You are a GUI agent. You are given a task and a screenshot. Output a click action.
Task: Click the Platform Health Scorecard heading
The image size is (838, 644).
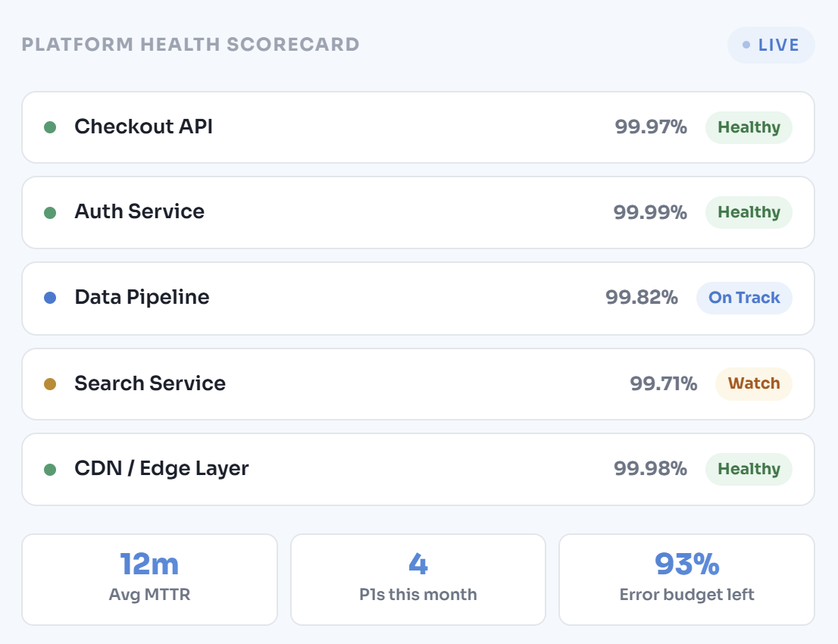(191, 45)
